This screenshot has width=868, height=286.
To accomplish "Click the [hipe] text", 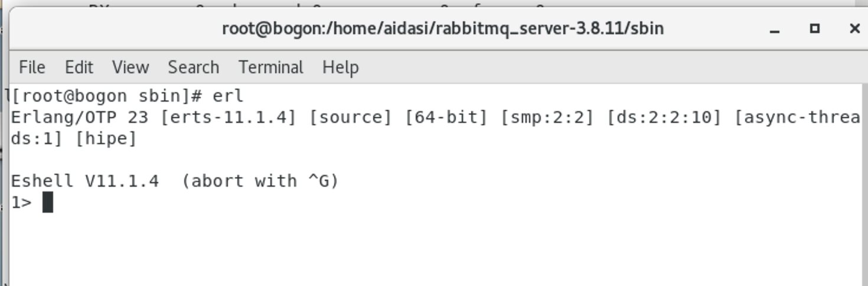I will tap(106, 139).
